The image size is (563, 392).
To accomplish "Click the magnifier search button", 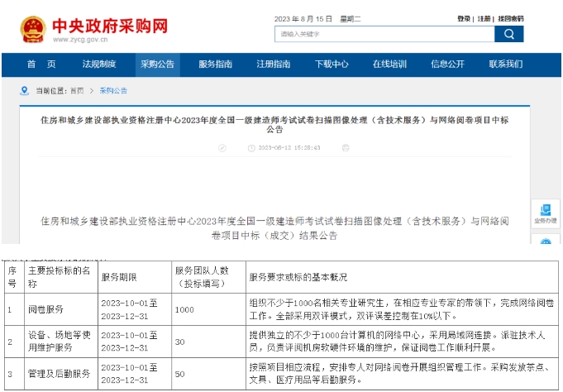I will click(x=508, y=34).
